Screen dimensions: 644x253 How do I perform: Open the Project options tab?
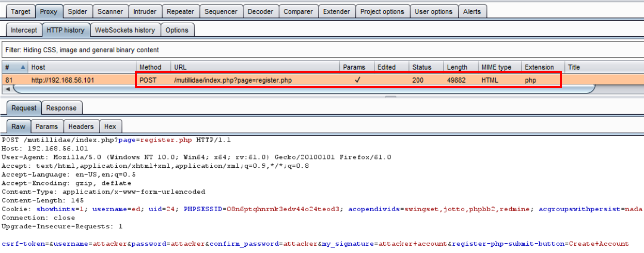382,11
